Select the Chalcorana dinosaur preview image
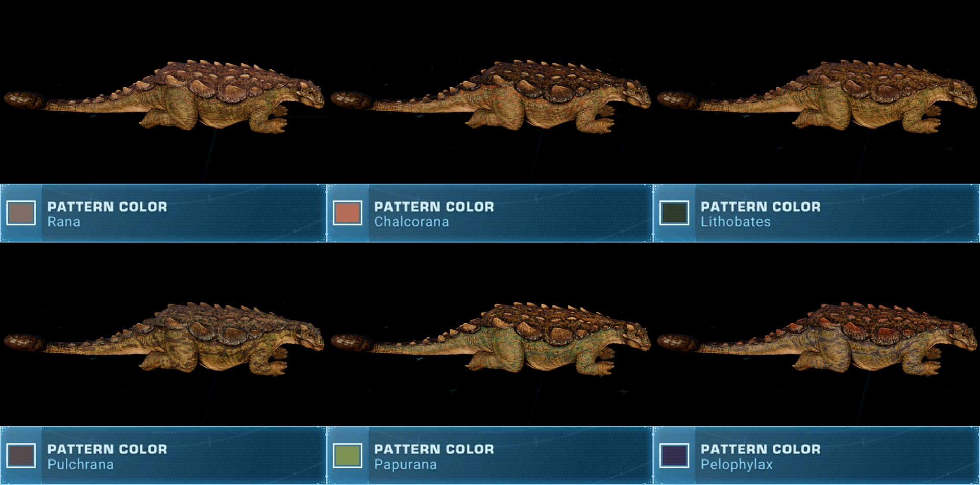The image size is (980, 485). [491, 97]
